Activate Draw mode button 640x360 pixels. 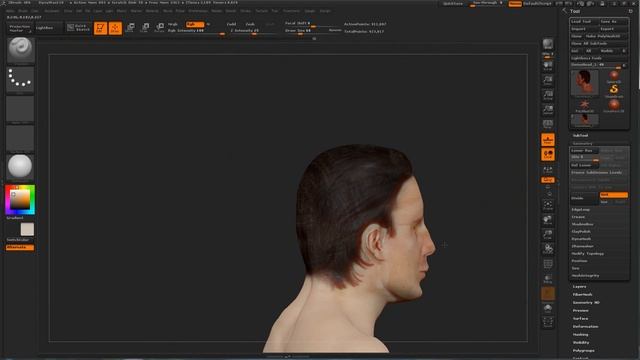115,28
